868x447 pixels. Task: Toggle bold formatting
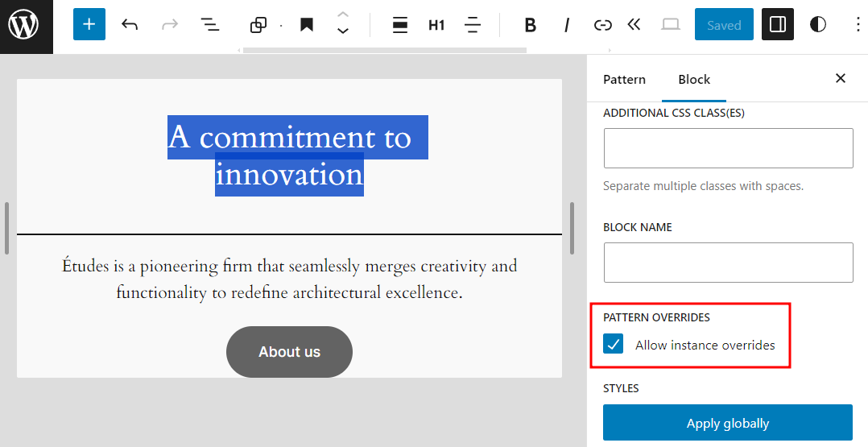coord(530,25)
